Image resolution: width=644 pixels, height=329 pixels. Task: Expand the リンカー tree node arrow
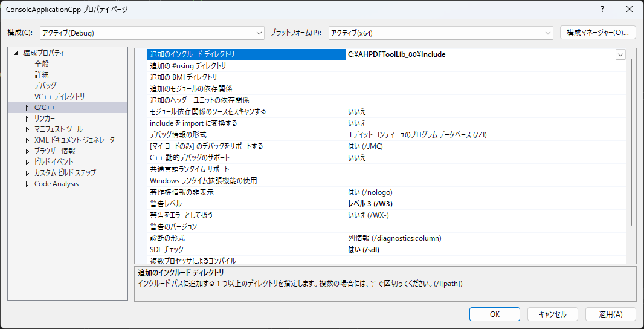point(27,119)
